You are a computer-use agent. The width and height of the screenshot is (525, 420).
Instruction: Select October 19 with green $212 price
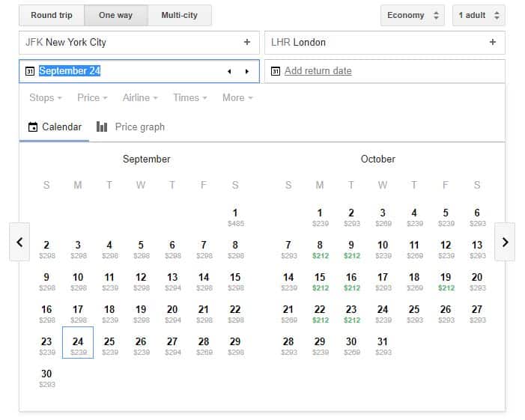pyautogui.click(x=446, y=281)
